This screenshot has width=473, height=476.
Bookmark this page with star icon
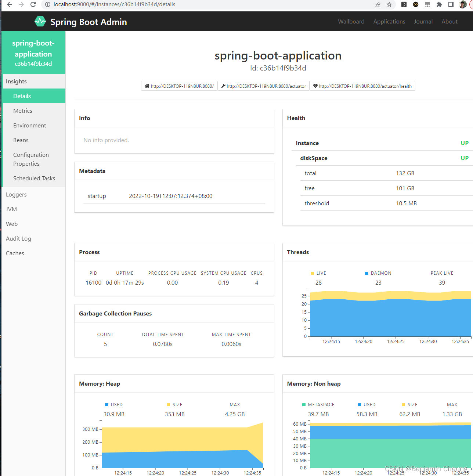389,4
